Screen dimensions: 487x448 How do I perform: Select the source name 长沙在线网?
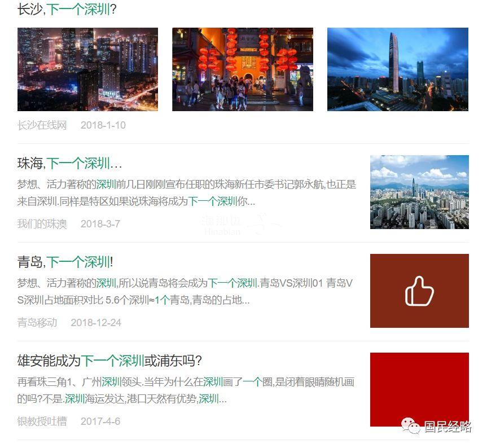pyautogui.click(x=42, y=125)
